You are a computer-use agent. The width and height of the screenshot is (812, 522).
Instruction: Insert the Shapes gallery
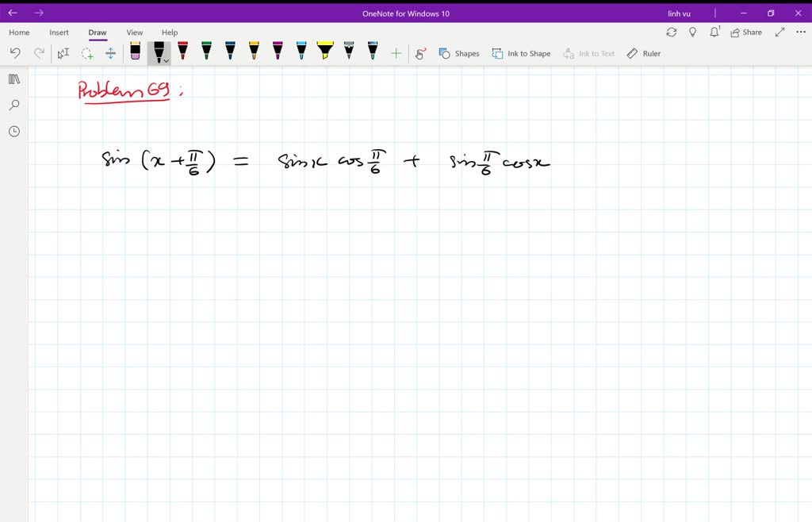[460, 52]
